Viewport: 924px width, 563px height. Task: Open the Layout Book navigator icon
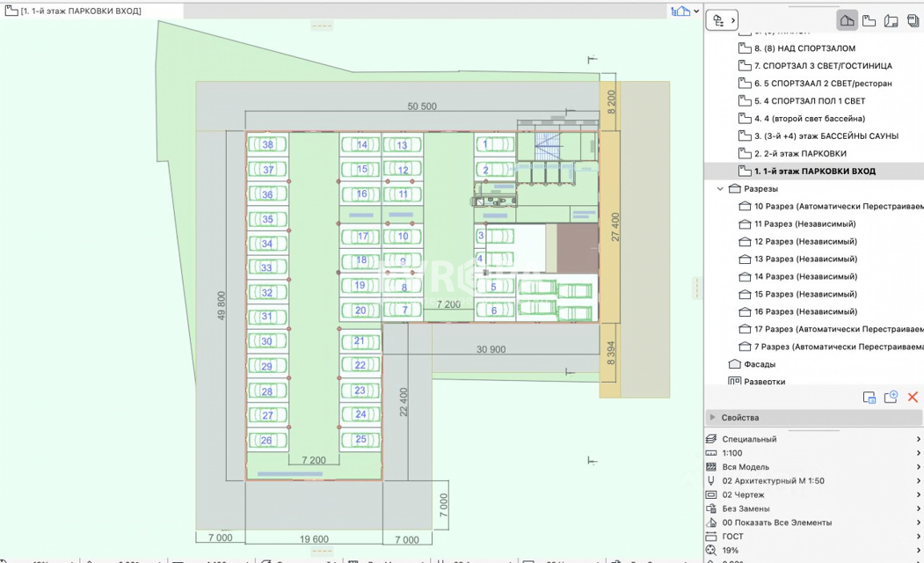click(891, 20)
